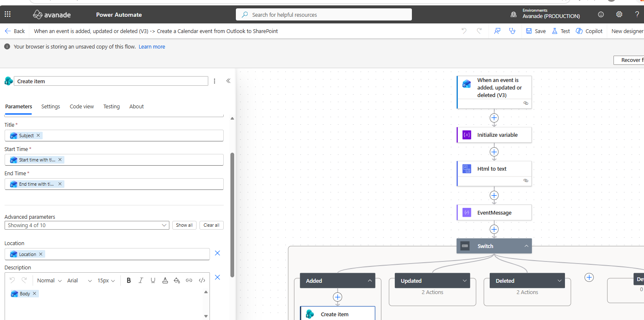Open the Learn more link
The height and width of the screenshot is (320, 644).
[152, 47]
